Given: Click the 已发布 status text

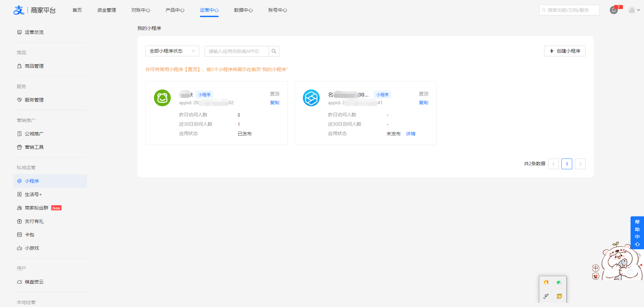Looking at the screenshot, I should pyautogui.click(x=245, y=134).
